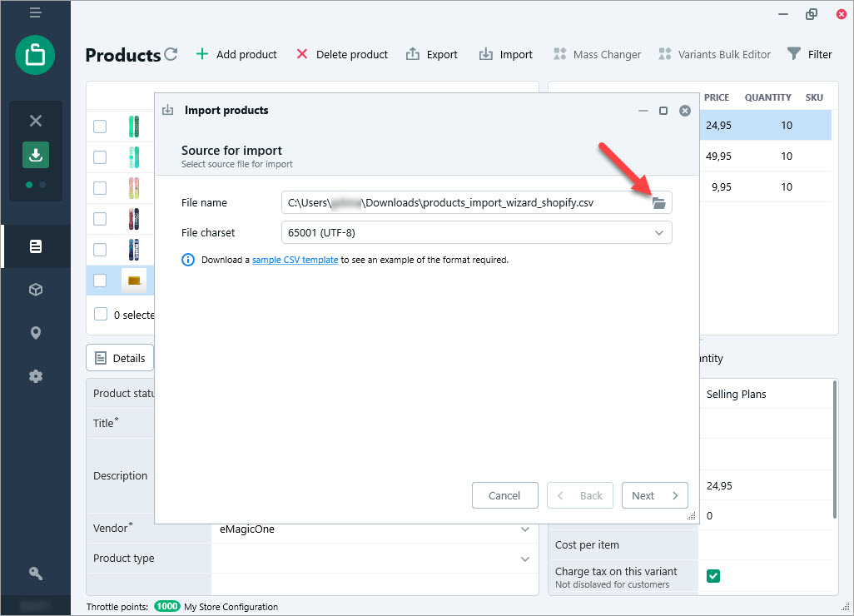Tick the first product row checkbox
Viewport: 854px width, 616px height.
(x=100, y=127)
